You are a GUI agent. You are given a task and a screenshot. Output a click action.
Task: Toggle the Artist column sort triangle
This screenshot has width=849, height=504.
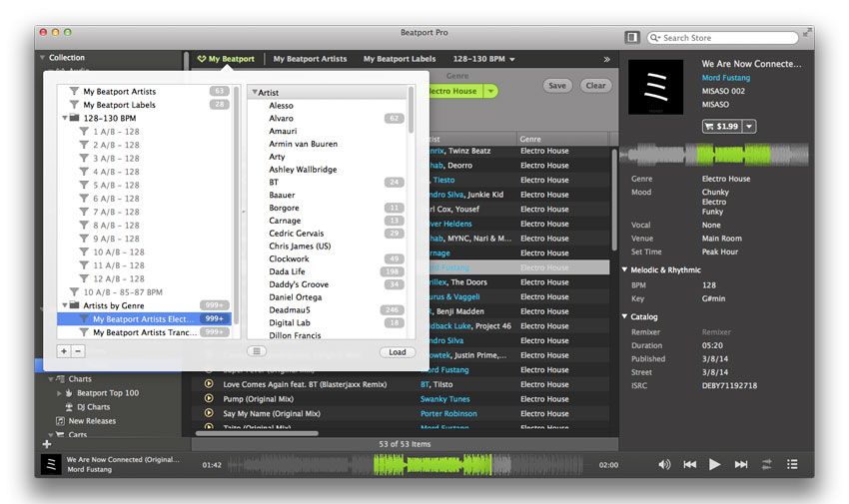255,92
